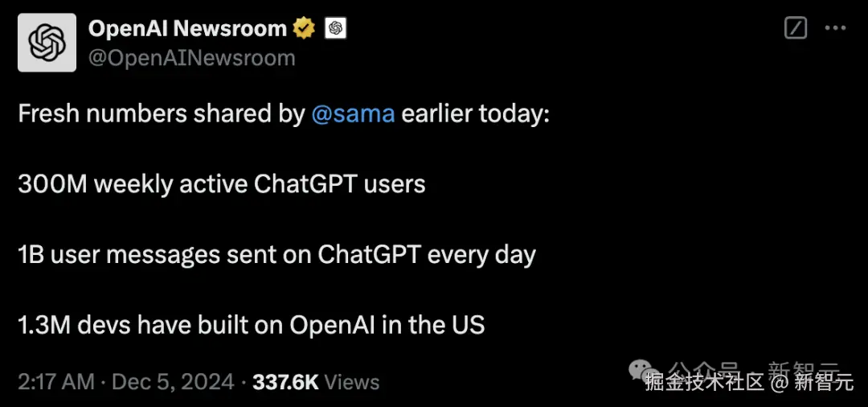Select the 1B user messages line
This screenshot has width=868, height=407.
tap(276, 255)
